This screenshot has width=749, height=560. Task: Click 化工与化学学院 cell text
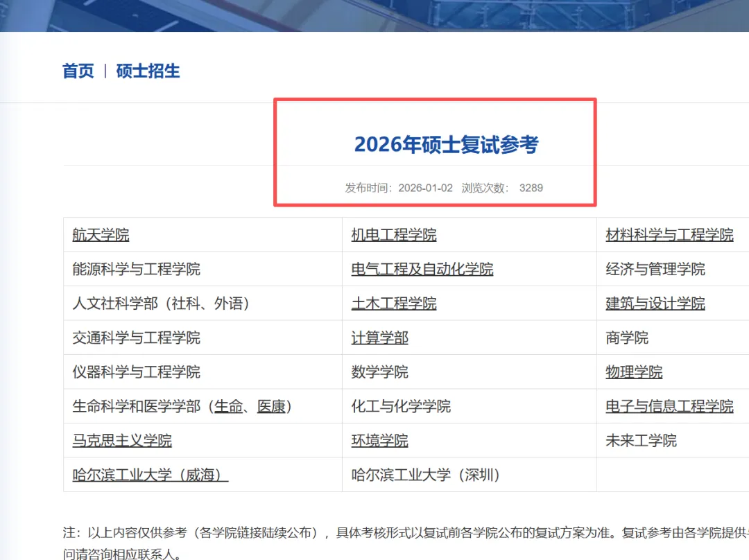point(402,407)
